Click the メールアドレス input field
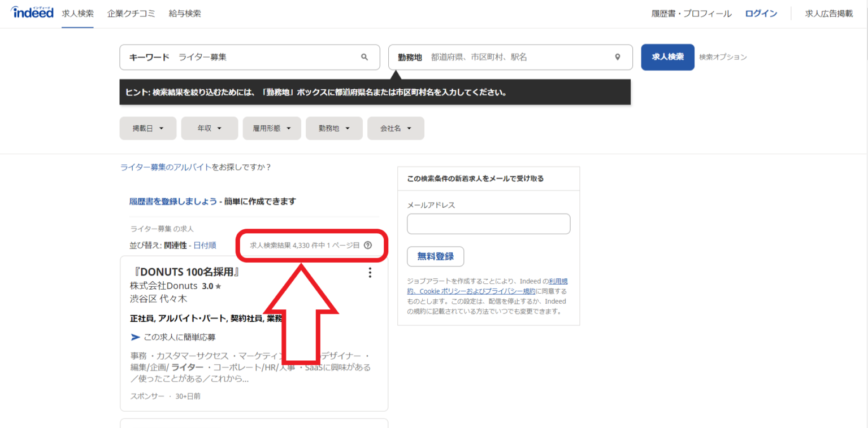868x428 pixels. pos(488,224)
